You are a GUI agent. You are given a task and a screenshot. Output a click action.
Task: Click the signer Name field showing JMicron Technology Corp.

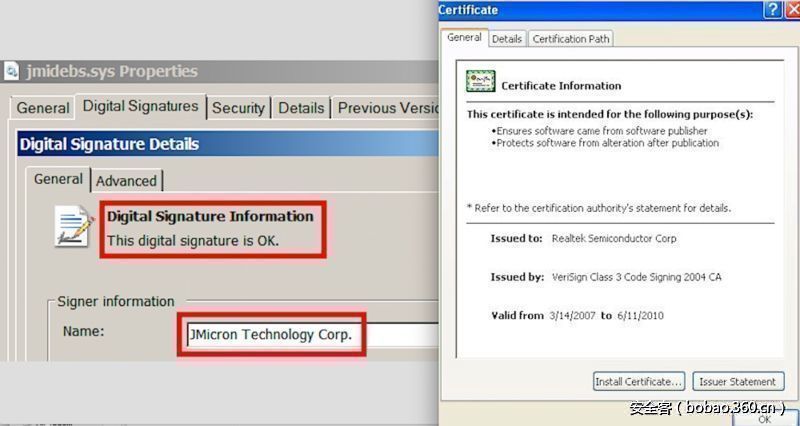310,335
